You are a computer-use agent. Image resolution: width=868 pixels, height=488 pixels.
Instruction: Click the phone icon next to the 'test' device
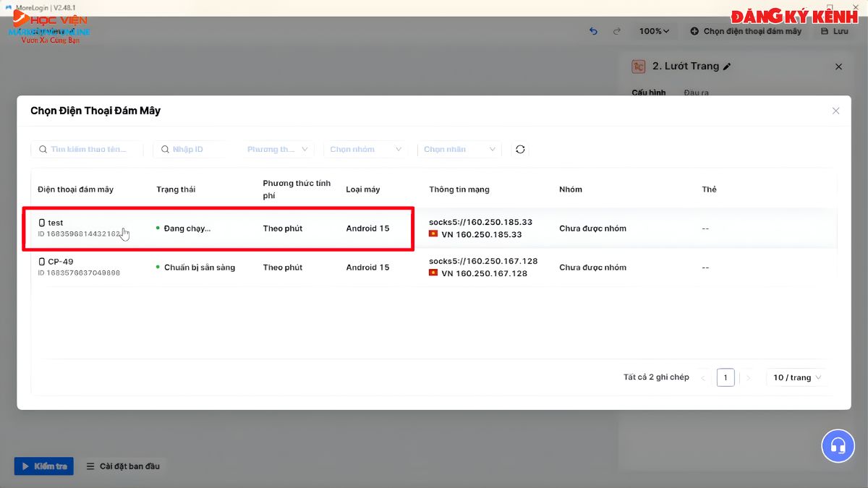(42, 223)
